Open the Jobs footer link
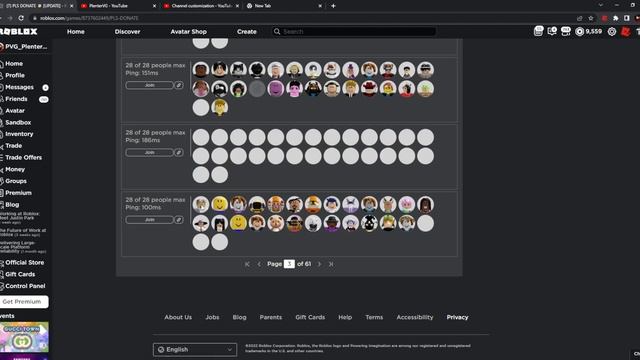 (x=212, y=317)
